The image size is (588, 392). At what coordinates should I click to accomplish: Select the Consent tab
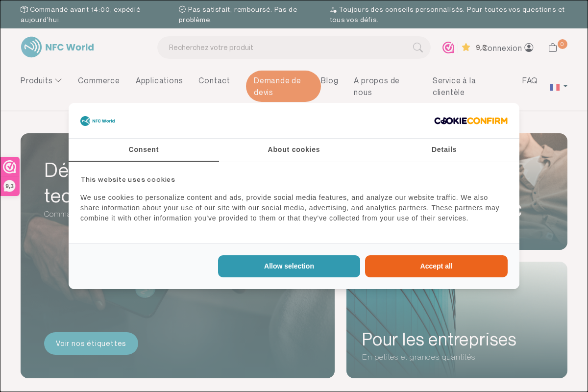pos(143,149)
